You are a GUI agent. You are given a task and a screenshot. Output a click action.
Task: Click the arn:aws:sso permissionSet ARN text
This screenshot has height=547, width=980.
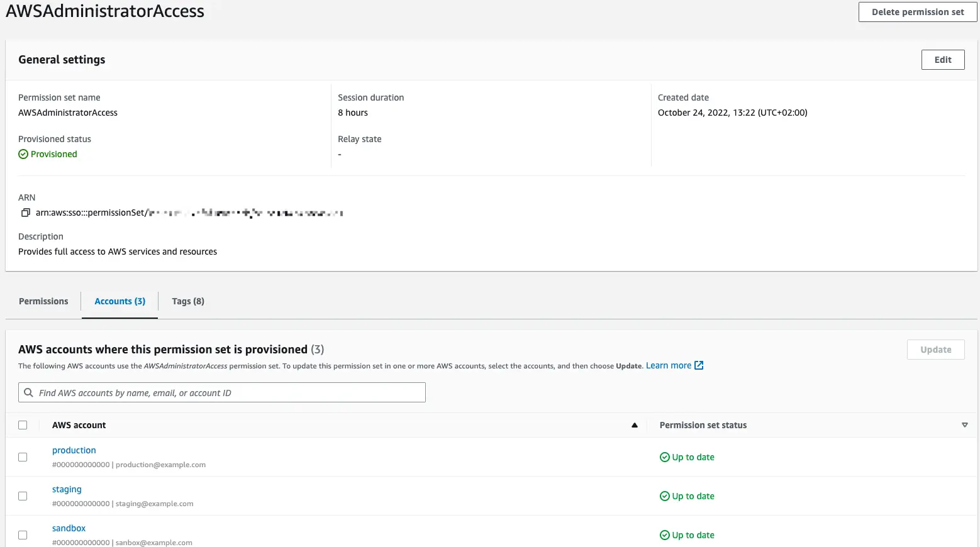[189, 213]
